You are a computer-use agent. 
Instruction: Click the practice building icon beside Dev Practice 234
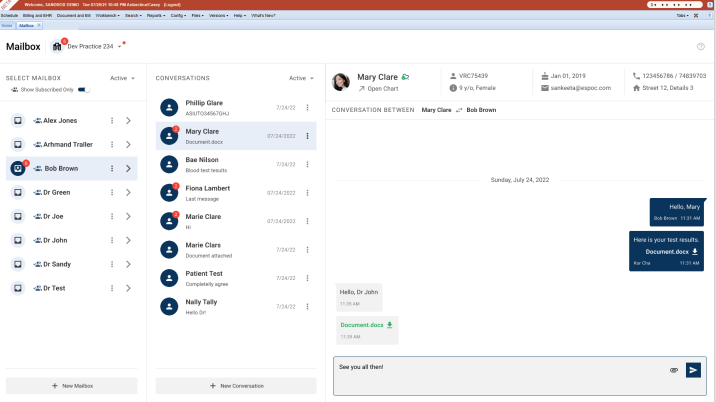(x=57, y=47)
